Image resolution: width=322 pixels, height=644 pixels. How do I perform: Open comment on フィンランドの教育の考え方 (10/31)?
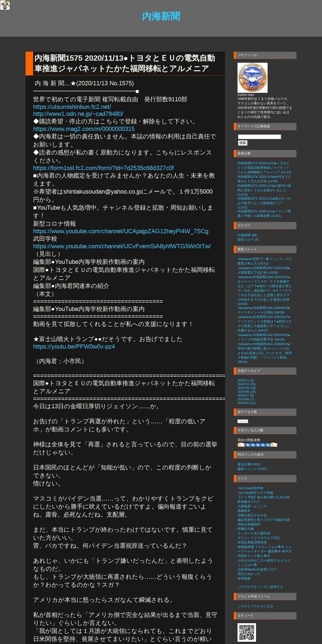pos(265,261)
